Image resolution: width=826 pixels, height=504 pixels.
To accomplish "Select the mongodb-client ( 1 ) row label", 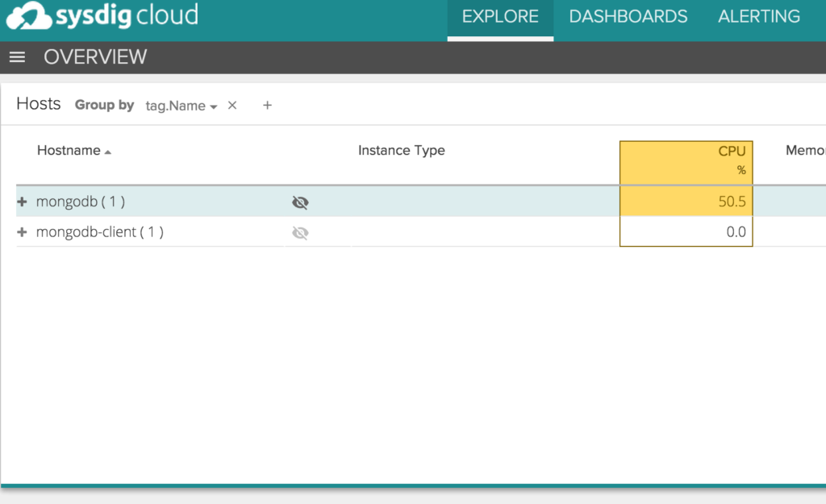I will [99, 232].
